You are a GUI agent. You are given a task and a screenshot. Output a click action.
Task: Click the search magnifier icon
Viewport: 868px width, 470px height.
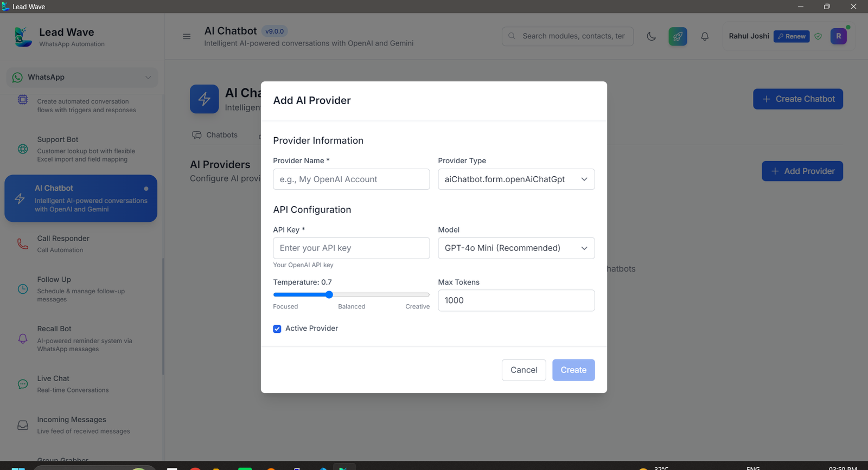[x=512, y=36]
